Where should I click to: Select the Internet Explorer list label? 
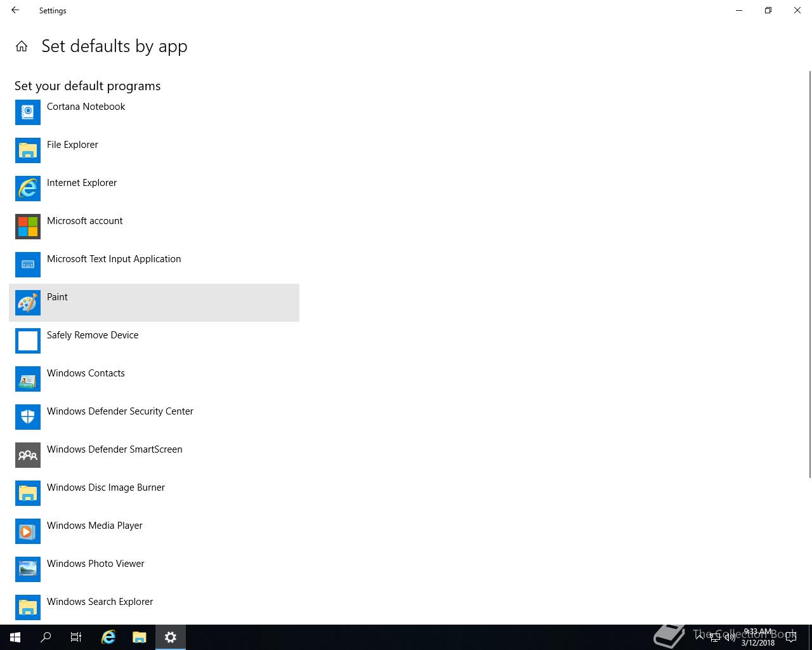coord(82,183)
